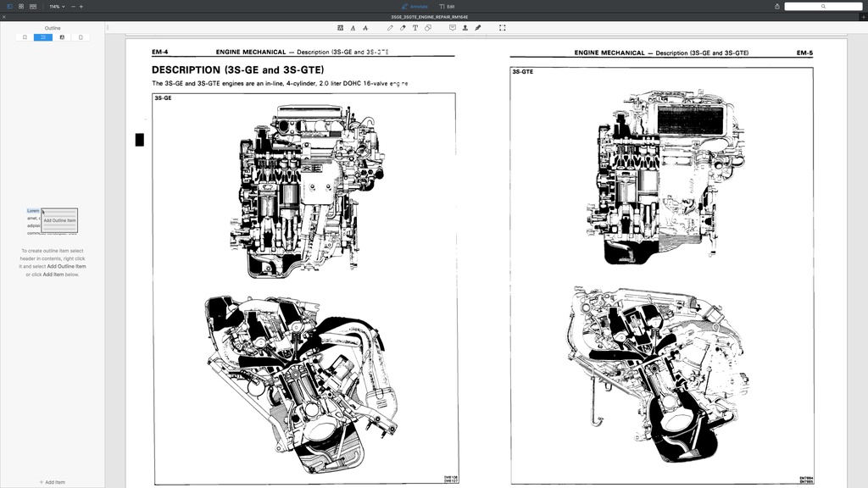The image size is (868, 488).
Task: Click the EM-5 page number text
Action: tap(805, 53)
